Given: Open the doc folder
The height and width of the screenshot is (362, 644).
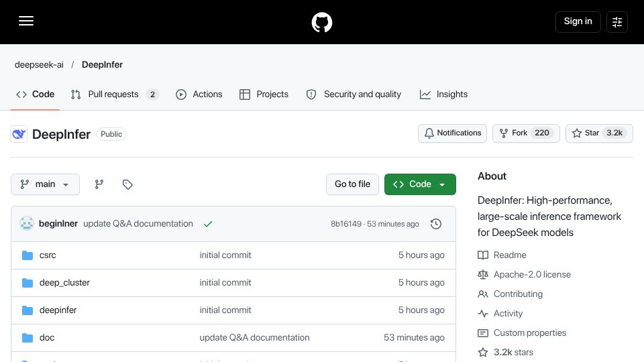Looking at the screenshot, I should pyautogui.click(x=47, y=338).
